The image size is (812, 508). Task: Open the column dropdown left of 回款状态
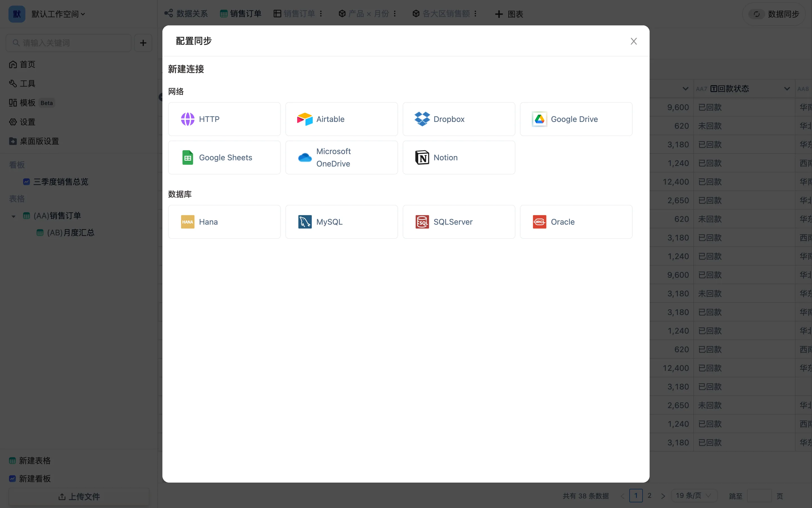[685, 89]
